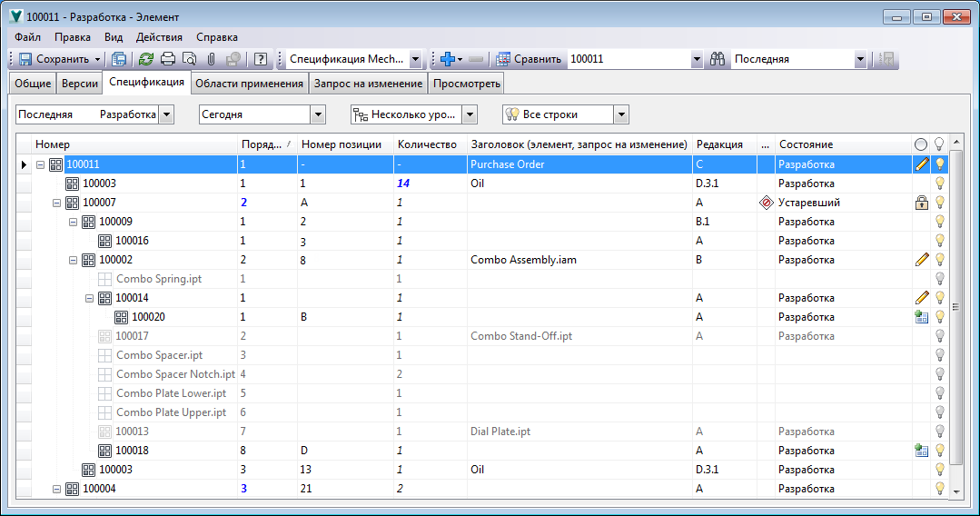This screenshot has width=980, height=516.
Task: Toggle the lightbulb in Combo Spring.ipt row
Action: [939, 279]
